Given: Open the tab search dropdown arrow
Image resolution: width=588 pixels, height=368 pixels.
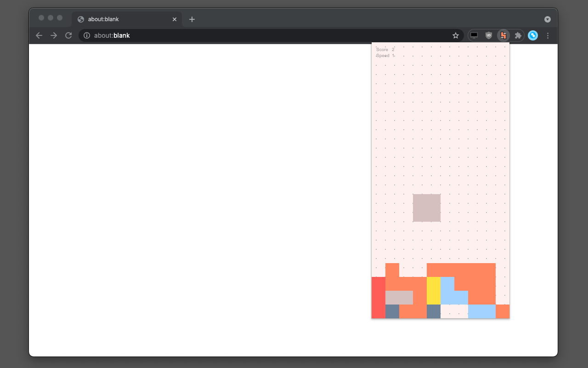Looking at the screenshot, I should tap(548, 19).
